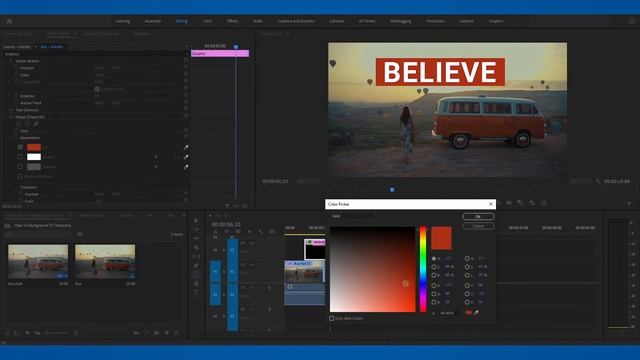Switch to the Color workspace
Viewport: 640px width, 360px height.
[x=207, y=21]
